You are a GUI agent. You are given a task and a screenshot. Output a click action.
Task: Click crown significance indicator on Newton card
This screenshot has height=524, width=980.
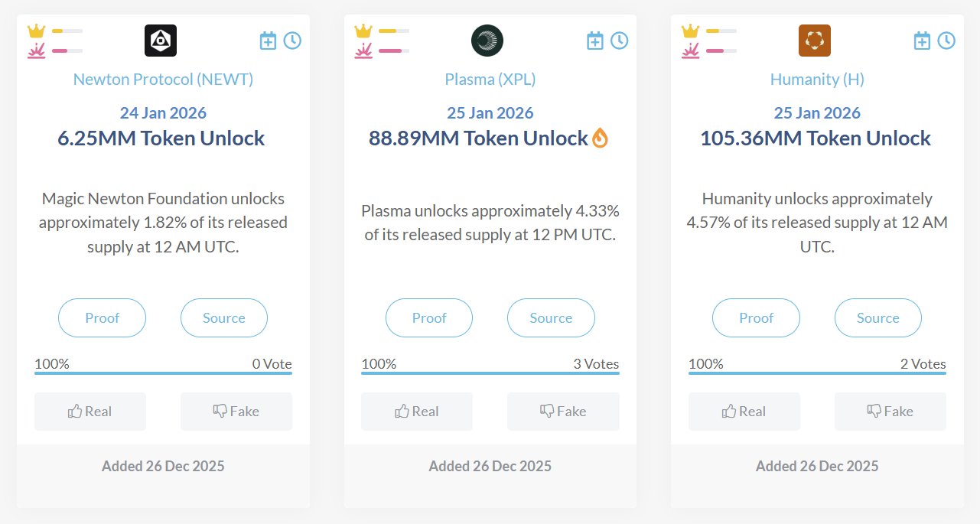pos(37,31)
